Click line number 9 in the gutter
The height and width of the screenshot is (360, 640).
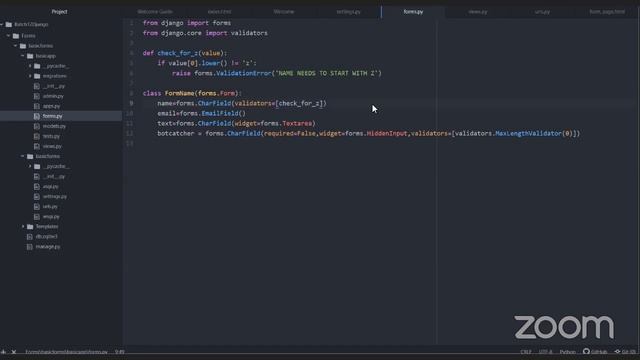[x=131, y=103]
